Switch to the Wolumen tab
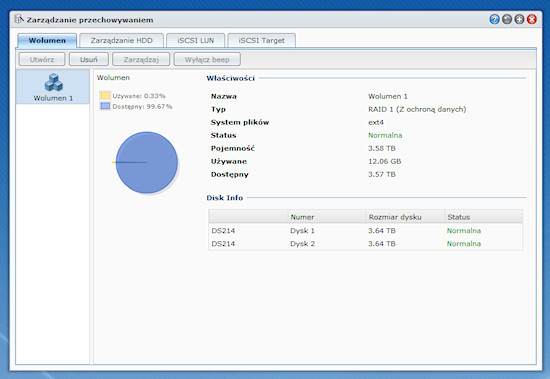The height and width of the screenshot is (379, 550). coord(47,40)
